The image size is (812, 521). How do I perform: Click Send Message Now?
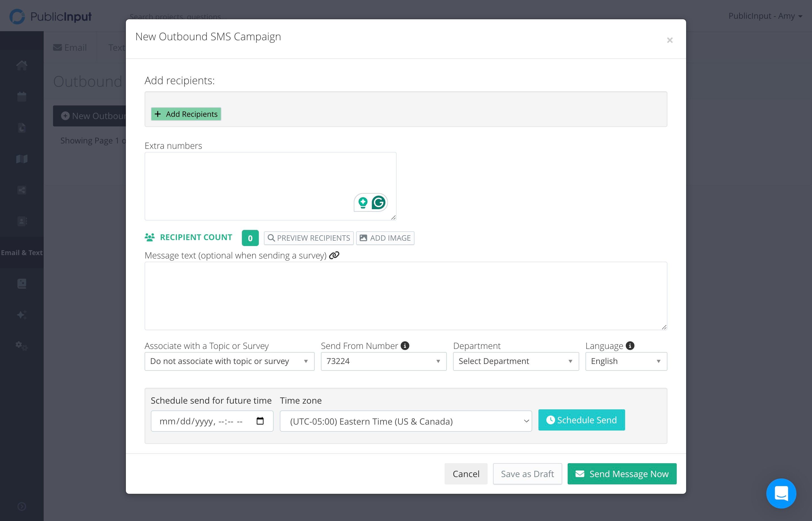[622, 474]
